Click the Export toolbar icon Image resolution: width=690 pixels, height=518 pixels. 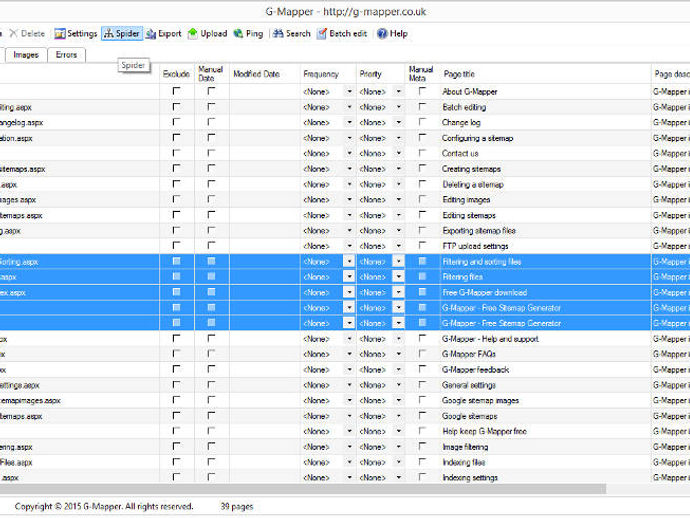[164, 33]
